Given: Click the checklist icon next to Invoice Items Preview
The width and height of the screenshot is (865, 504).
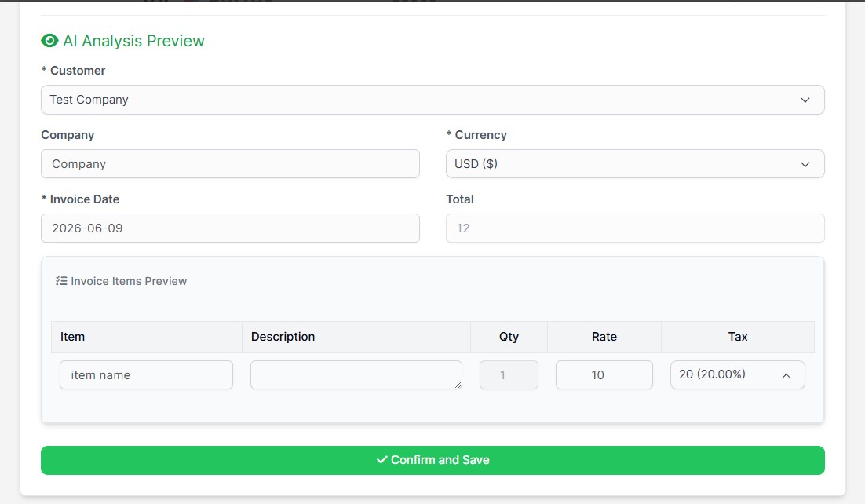Looking at the screenshot, I should coord(61,281).
